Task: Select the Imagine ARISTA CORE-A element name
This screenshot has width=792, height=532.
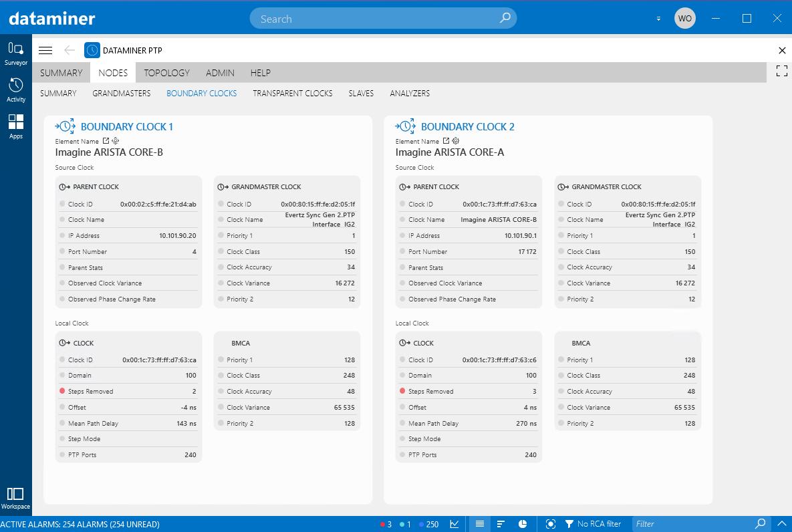Action: click(450, 152)
